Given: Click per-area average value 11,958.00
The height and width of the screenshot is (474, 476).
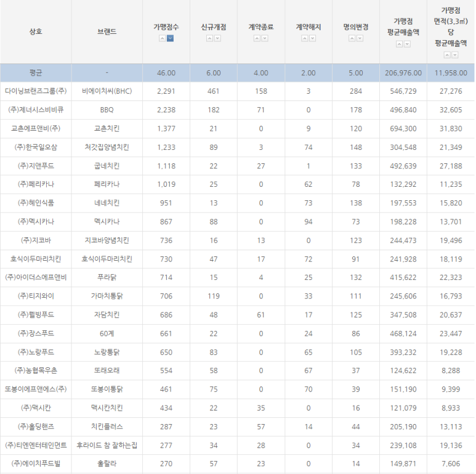Looking at the screenshot, I should 451,73.
